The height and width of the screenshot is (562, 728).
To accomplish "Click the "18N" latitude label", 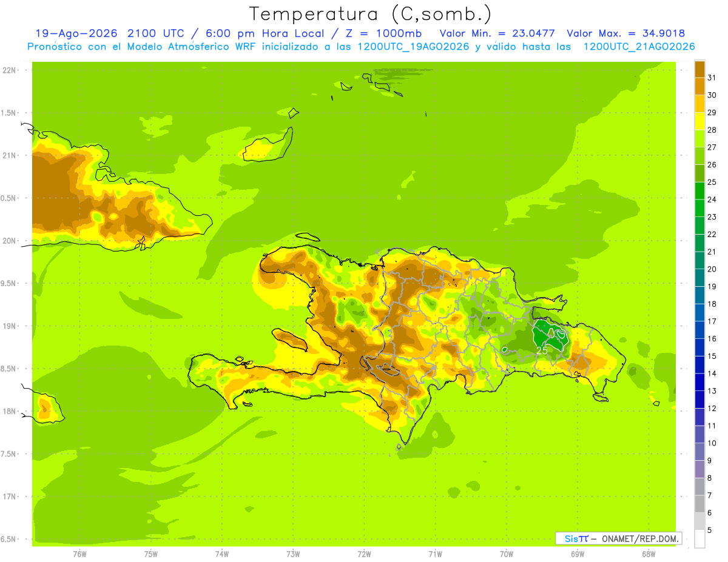I will click(x=10, y=411).
